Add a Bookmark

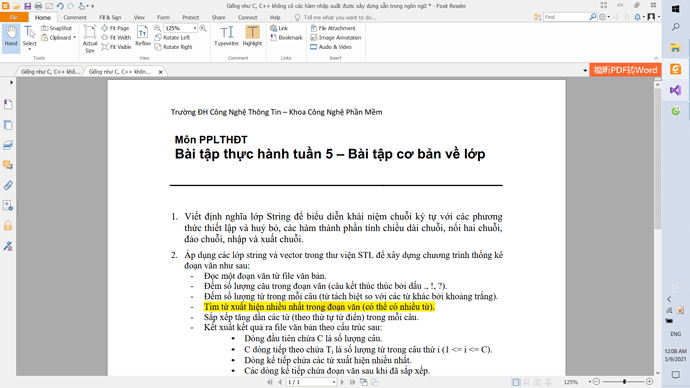tap(286, 38)
